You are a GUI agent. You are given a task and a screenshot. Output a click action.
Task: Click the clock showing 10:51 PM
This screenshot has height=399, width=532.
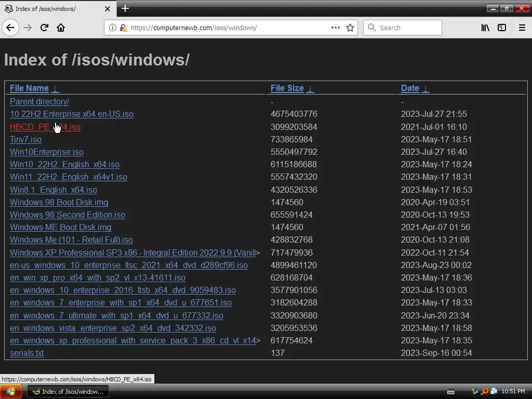(513, 392)
